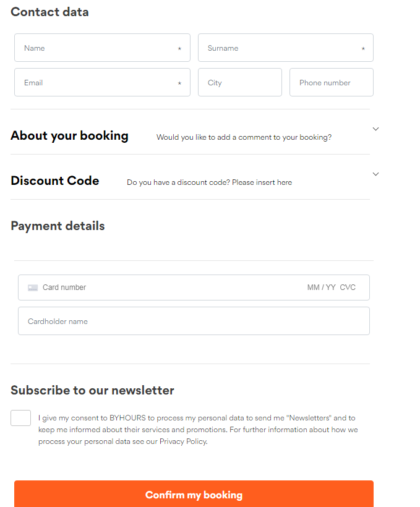Click the discount code insert prompt
Screen dimensions: 420x507
click(x=209, y=182)
